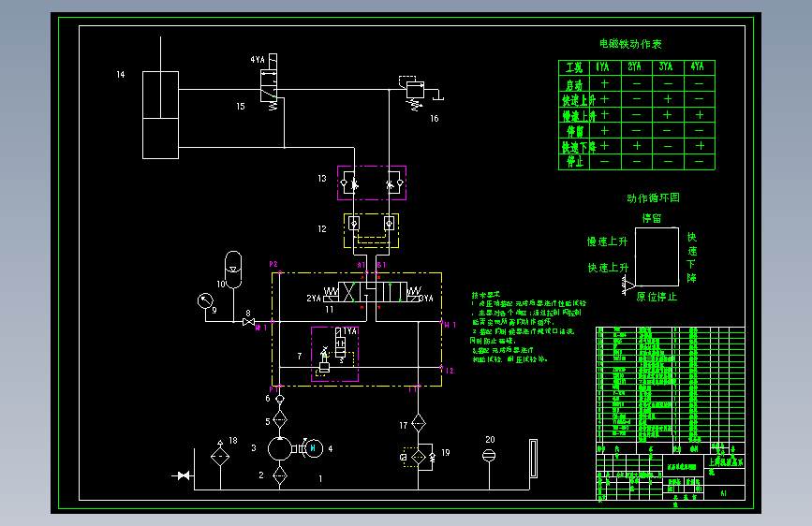This screenshot has height=526, width=812.
Task: Click port label A1 above directional valve
Action: pyautogui.click(x=361, y=265)
